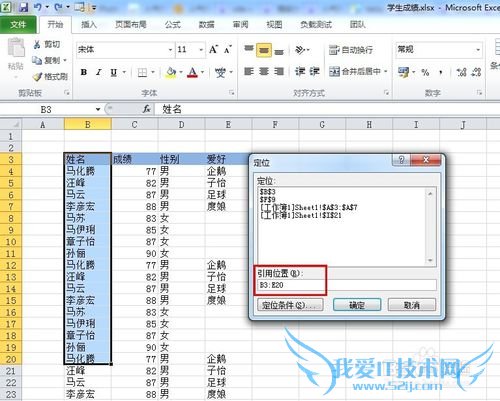The height and width of the screenshot is (401, 500).
Task: Toggle Underline formatting
Action: (114, 72)
